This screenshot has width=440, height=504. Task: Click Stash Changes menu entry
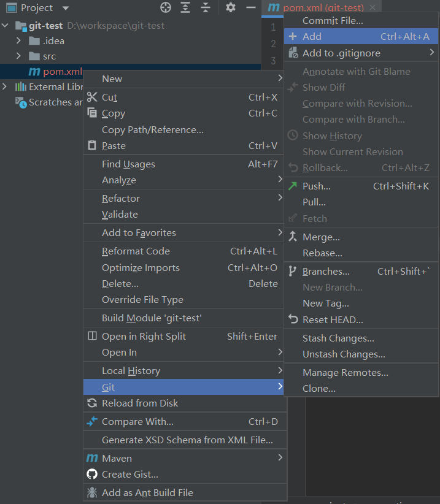point(338,338)
